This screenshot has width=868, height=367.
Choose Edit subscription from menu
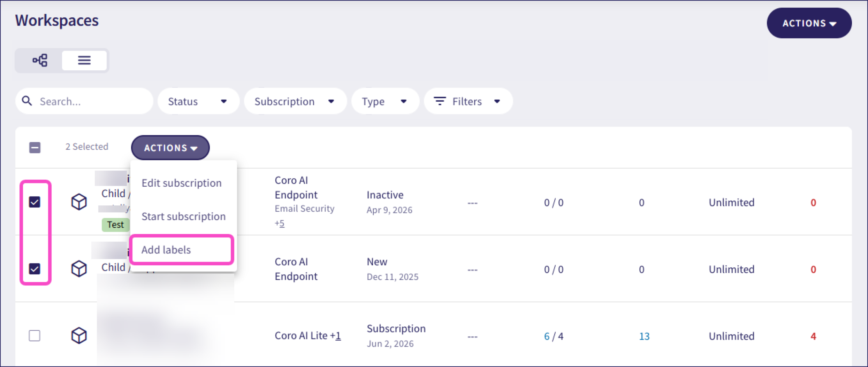182,183
